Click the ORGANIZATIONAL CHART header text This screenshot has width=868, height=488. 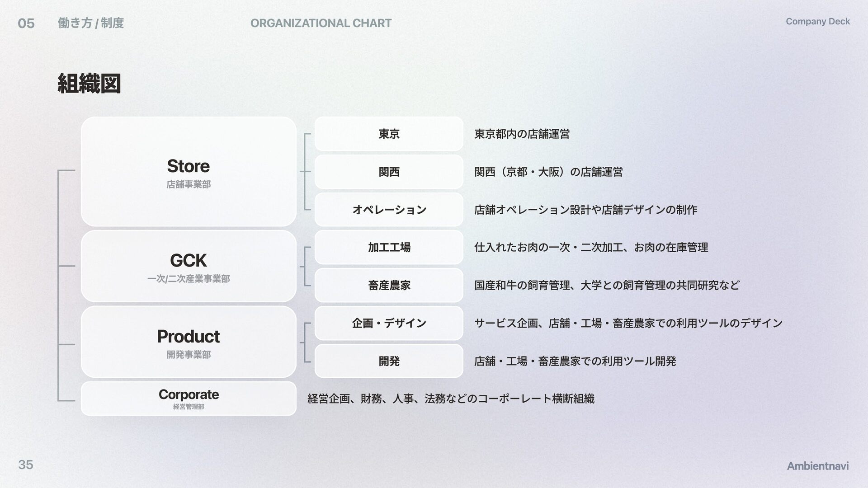pyautogui.click(x=321, y=23)
